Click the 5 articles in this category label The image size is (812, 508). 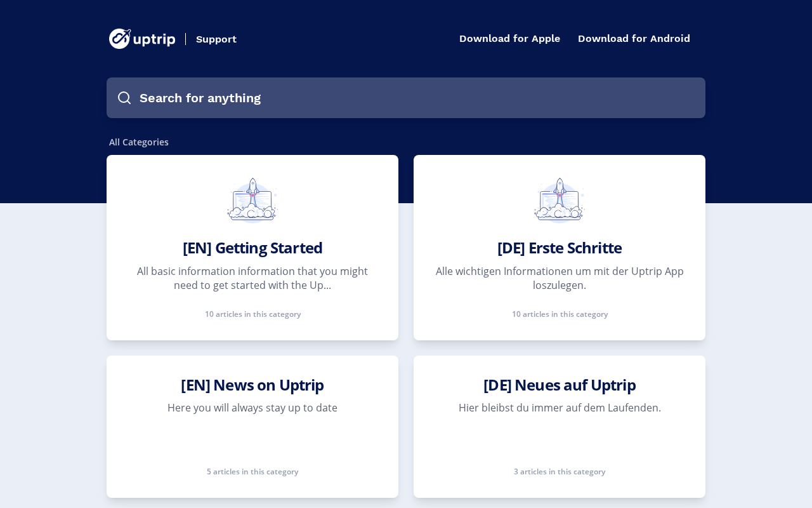click(252, 471)
